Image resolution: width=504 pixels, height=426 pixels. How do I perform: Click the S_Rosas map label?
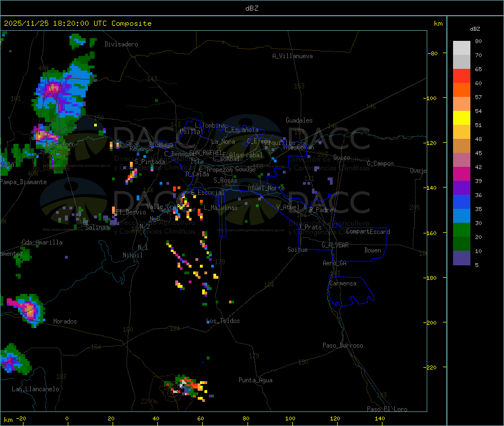pyautogui.click(x=225, y=180)
